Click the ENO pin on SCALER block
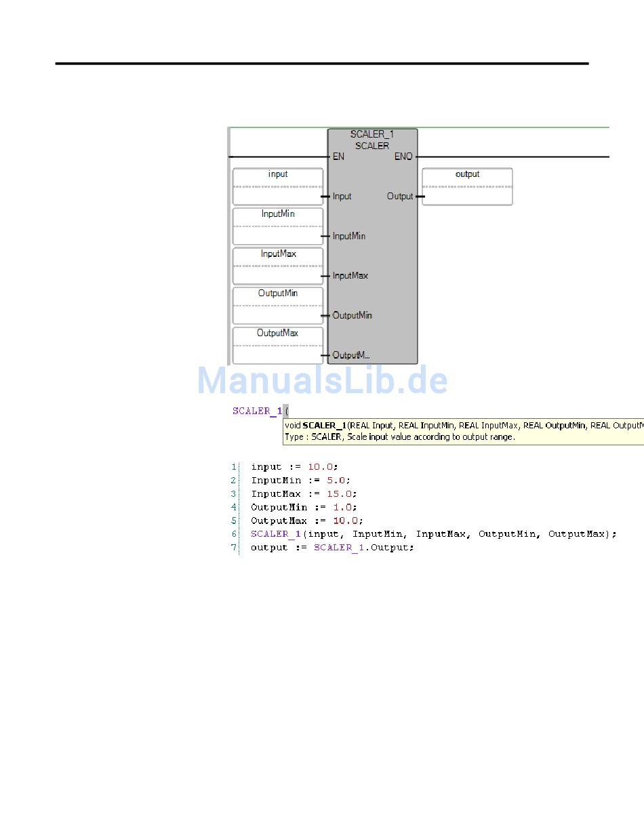 point(403,157)
